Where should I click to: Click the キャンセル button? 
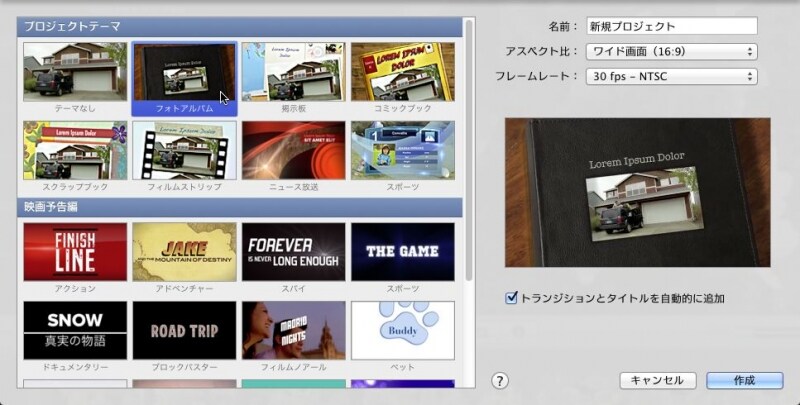point(658,381)
